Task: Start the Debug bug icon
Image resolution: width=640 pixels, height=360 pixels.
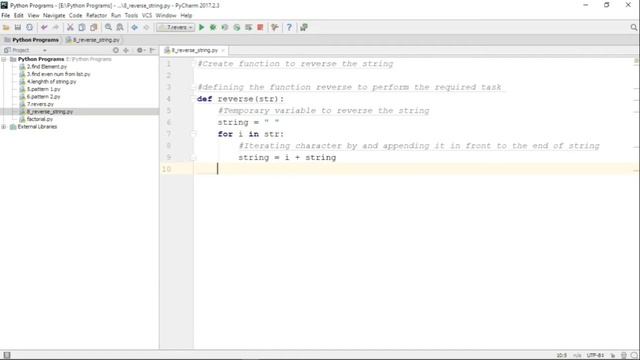Action: coord(213,27)
